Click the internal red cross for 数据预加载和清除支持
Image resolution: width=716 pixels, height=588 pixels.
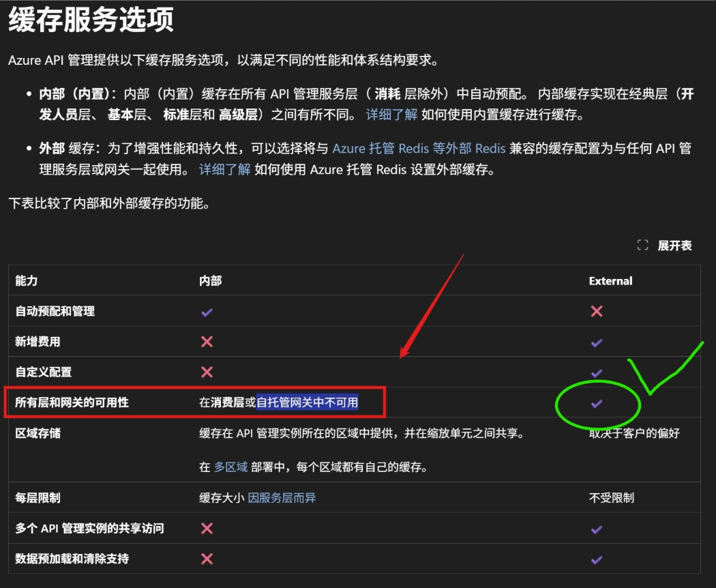tap(207, 559)
